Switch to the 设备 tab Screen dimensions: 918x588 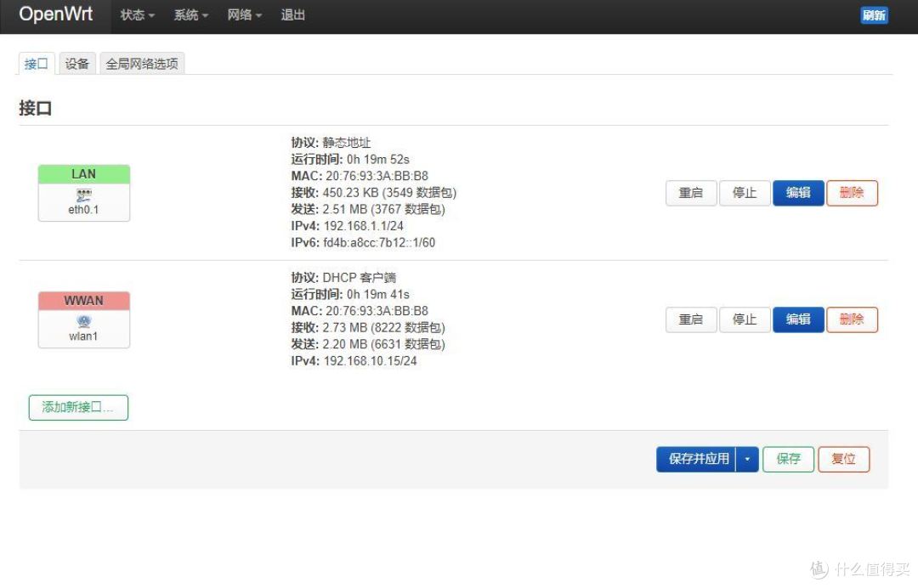tap(77, 62)
